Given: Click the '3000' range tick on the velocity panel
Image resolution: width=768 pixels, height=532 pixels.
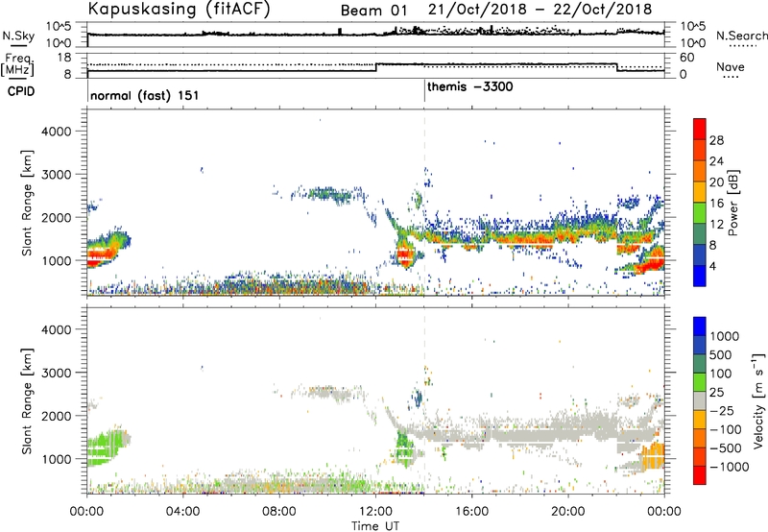Looking at the screenshot, I should pos(57,373).
